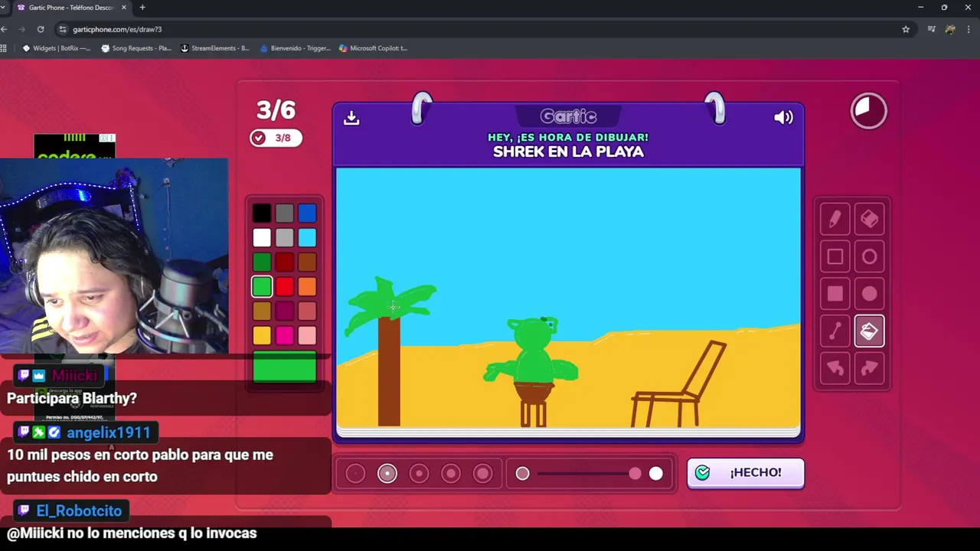Pick the filled rectangle tool

click(835, 294)
